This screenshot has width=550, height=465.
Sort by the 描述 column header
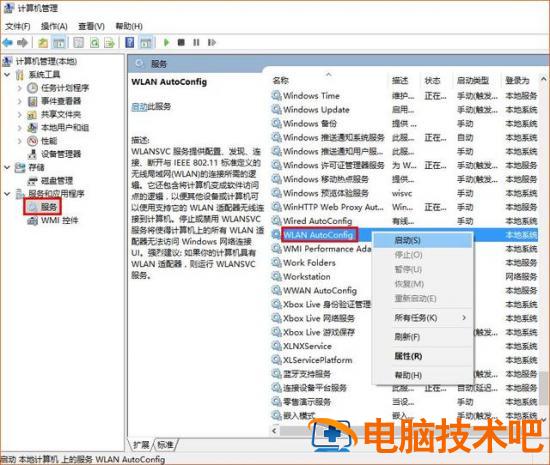click(404, 80)
